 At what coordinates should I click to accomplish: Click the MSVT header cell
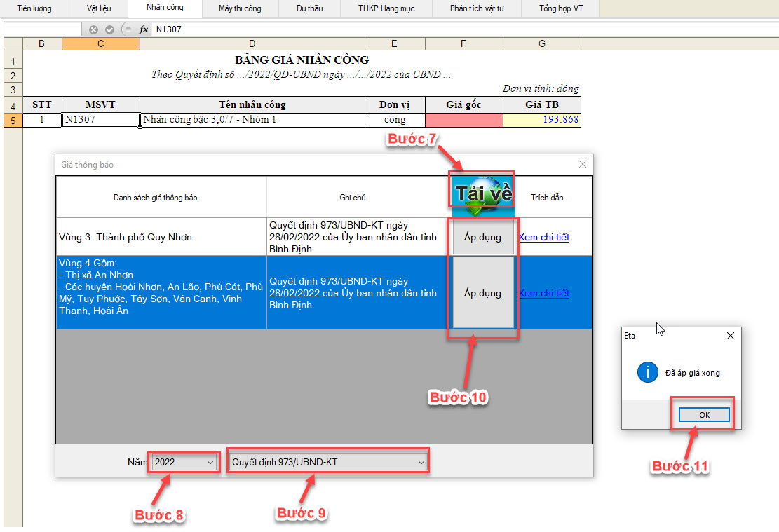[x=101, y=105]
